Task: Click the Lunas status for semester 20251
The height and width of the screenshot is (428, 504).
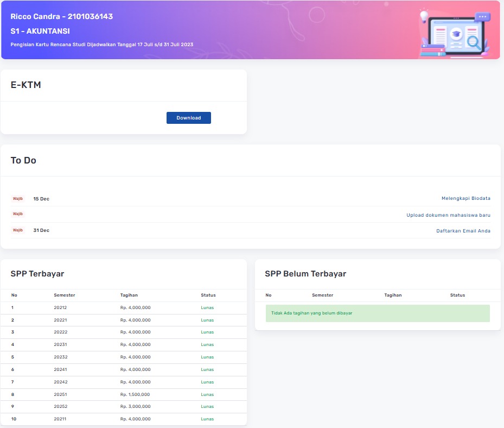Action: click(x=207, y=394)
